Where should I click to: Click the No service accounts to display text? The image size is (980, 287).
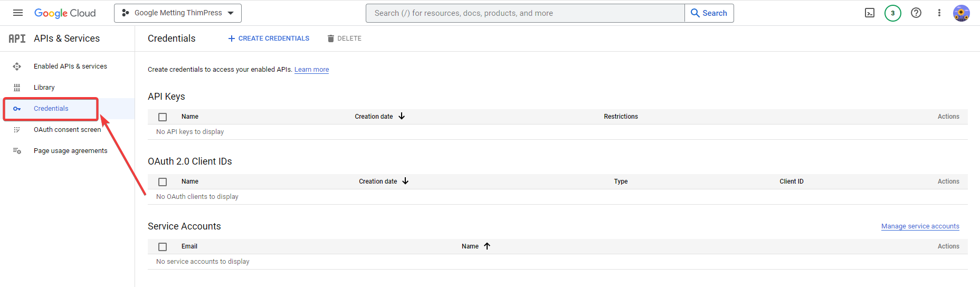(203, 262)
